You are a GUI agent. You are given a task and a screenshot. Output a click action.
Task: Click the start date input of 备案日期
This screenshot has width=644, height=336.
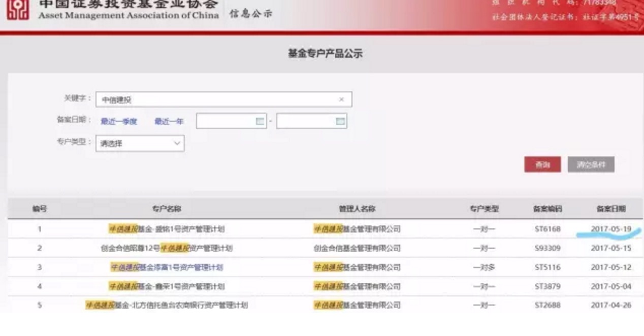click(231, 121)
